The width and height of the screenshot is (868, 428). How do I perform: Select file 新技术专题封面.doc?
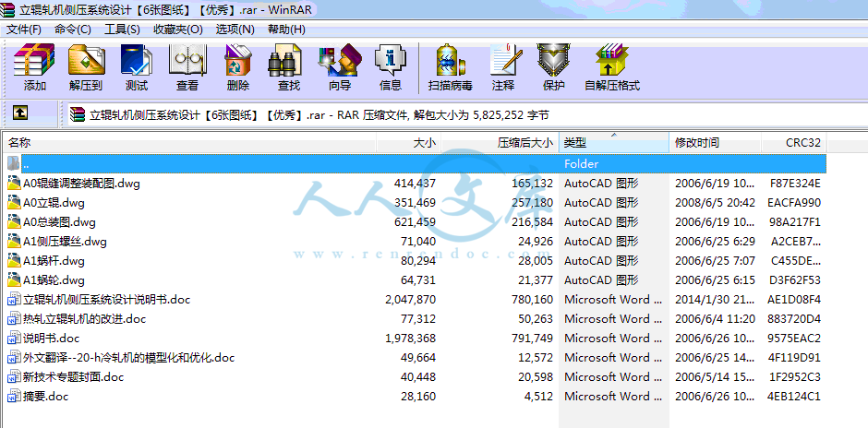74,377
